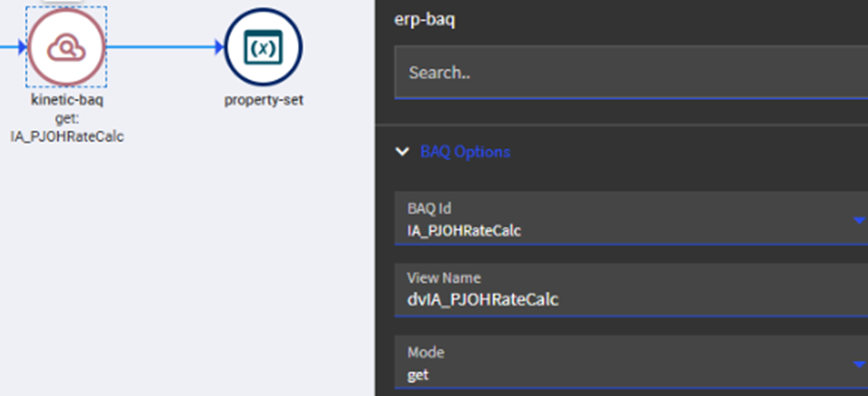Collapse the BAQ Options chevron
The image size is (868, 396).
(x=401, y=152)
